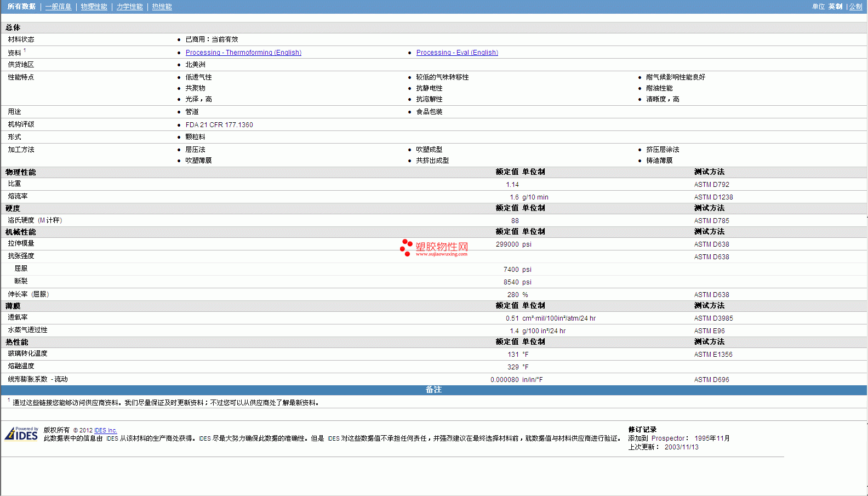Screen dimensions: 868x496
Task: Click the 329 melting temperature value
Action: point(513,367)
